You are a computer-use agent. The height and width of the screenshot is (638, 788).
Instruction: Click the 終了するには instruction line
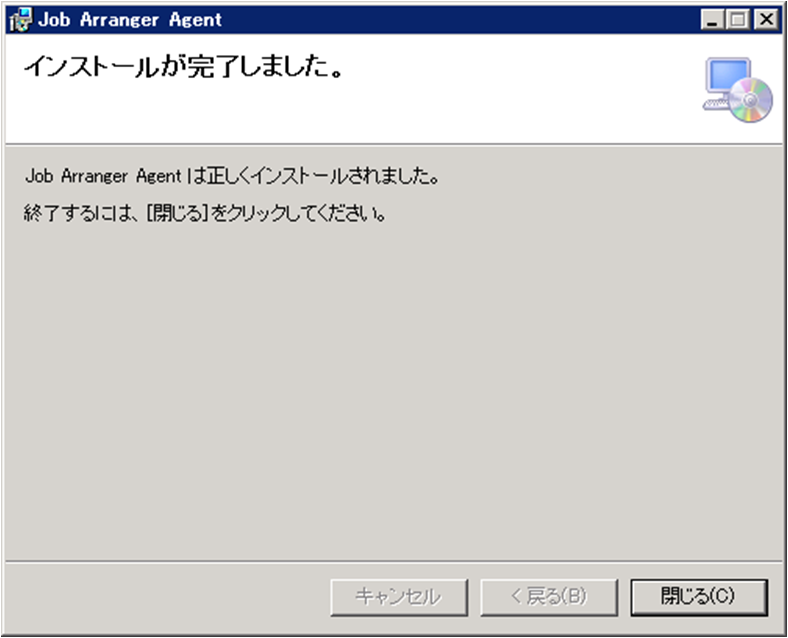206,214
